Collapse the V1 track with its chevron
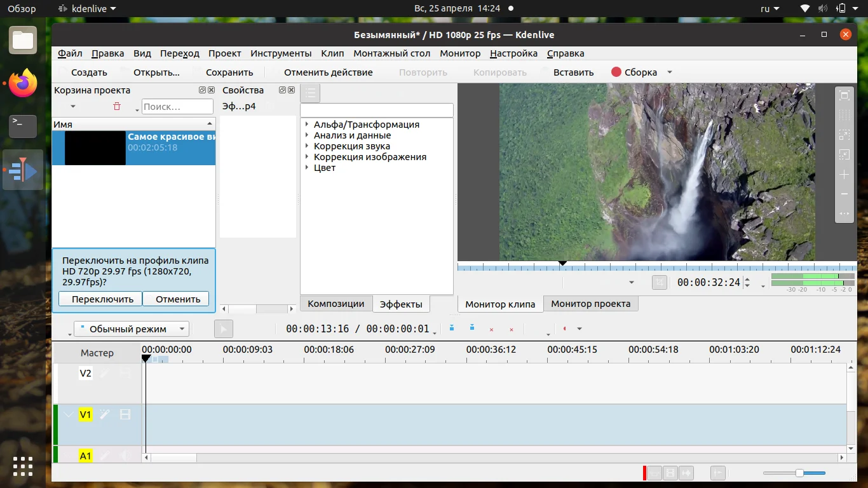 pos(68,415)
